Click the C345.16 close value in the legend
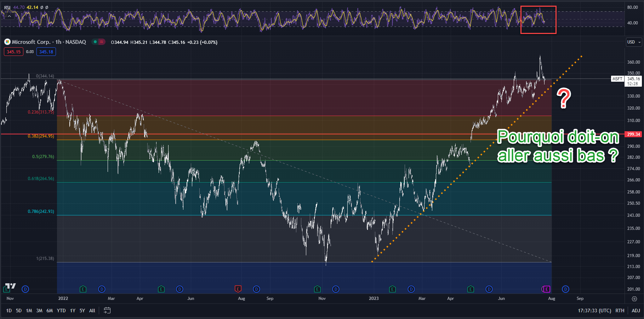Viewport: 644px width, 319px height. click(177, 42)
